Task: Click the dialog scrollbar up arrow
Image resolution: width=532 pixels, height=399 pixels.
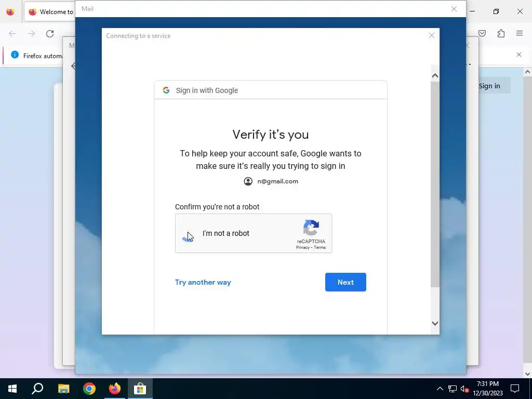Action: (x=435, y=76)
